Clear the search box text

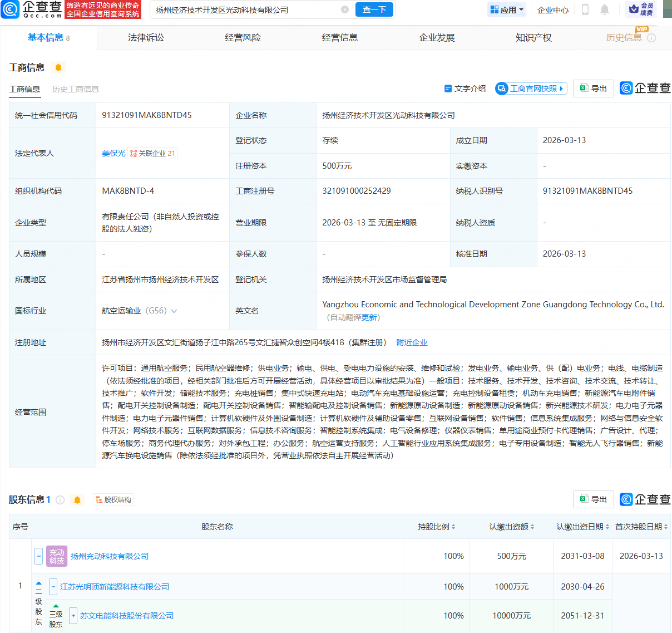pos(345,9)
